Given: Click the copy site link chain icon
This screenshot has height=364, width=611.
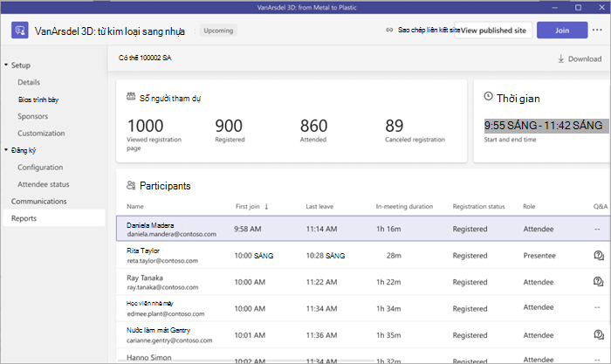Looking at the screenshot, I should tap(389, 30).
